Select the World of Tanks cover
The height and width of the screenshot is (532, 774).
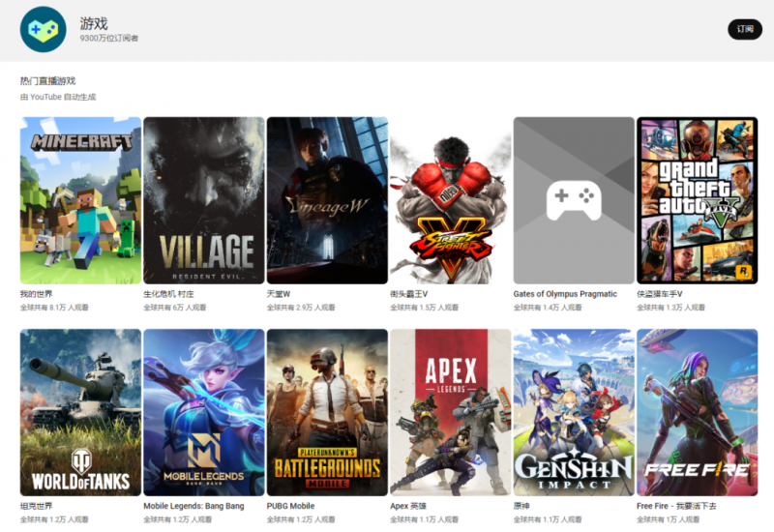coord(80,412)
